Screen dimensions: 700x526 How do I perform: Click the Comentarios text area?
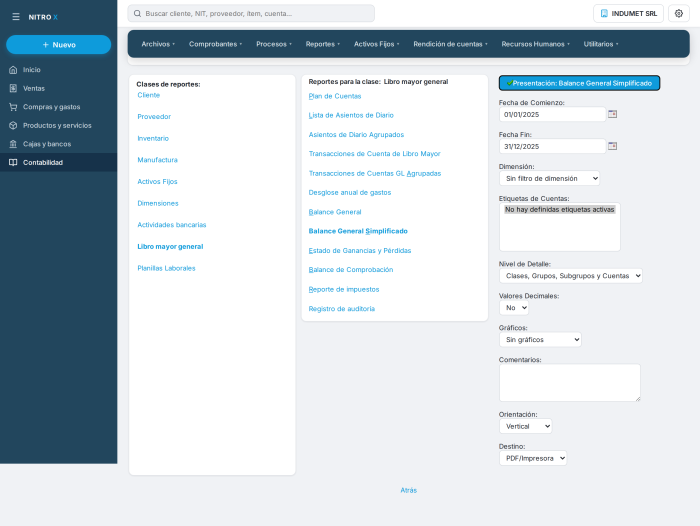click(x=570, y=383)
